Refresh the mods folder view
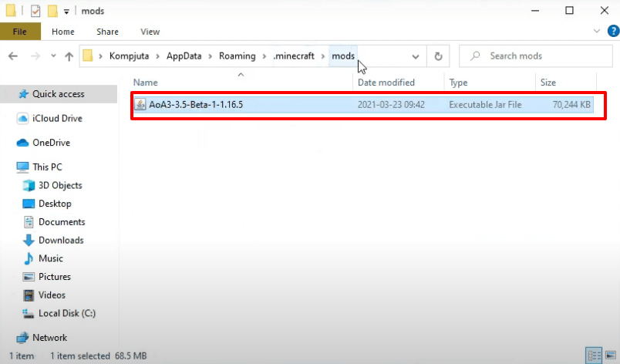 click(438, 56)
